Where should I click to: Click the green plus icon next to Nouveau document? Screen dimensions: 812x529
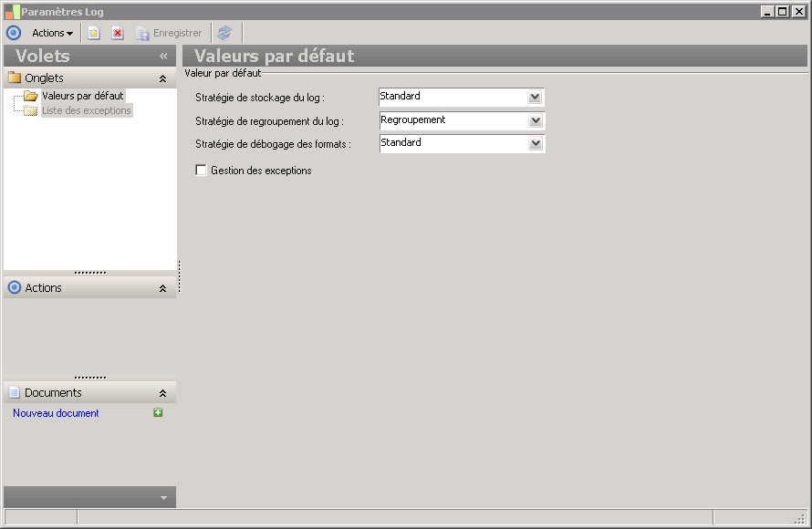coord(158,412)
